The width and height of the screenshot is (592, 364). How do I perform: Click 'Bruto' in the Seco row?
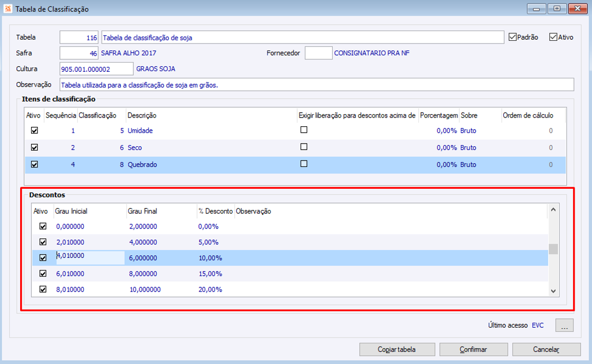point(468,147)
